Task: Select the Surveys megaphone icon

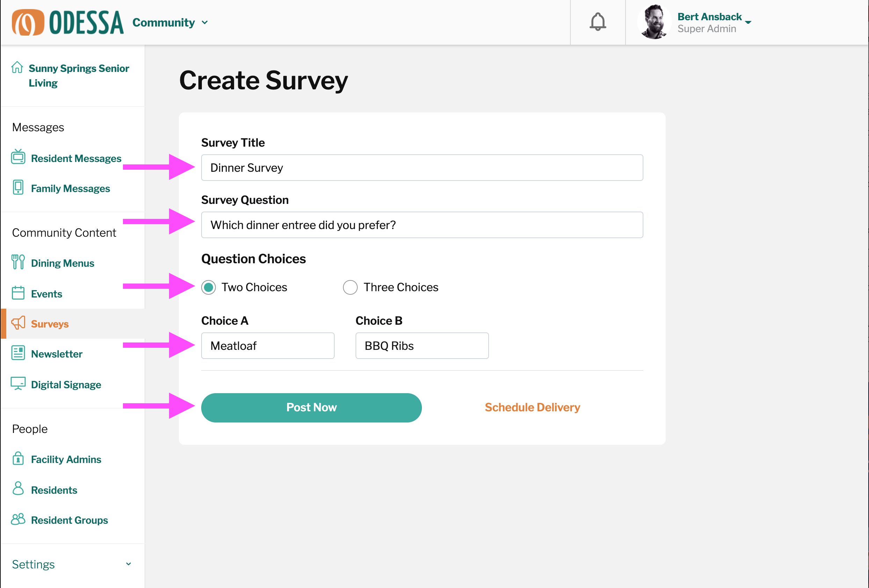Action: 18,323
